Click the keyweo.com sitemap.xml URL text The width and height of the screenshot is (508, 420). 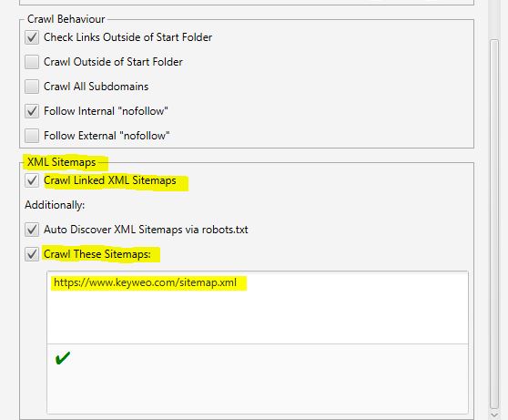pos(145,282)
